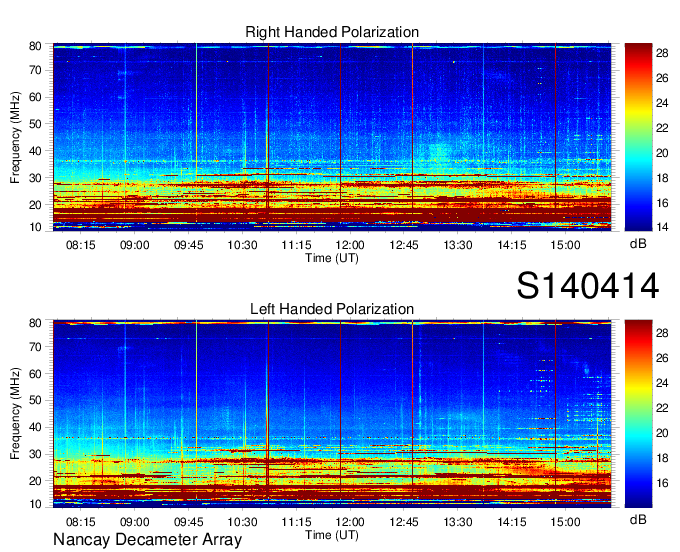This screenshot has width=680, height=552.
Task: Click the Left Handed Polarization spectrogram image
Action: (332, 414)
